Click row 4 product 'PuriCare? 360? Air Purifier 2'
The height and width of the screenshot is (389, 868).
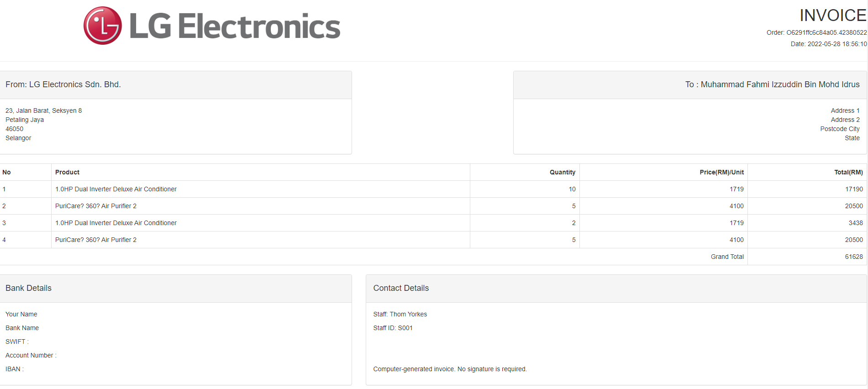tap(96, 240)
